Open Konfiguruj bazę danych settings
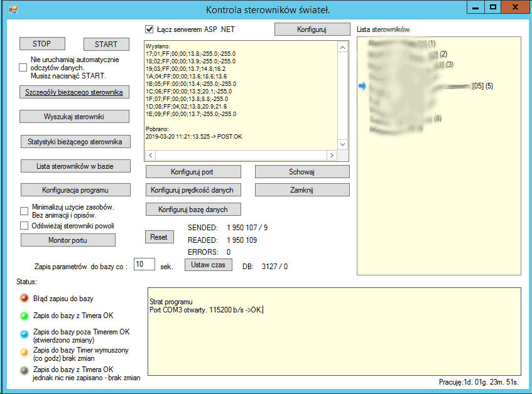Screen dimensions: 532x394 click(193, 209)
